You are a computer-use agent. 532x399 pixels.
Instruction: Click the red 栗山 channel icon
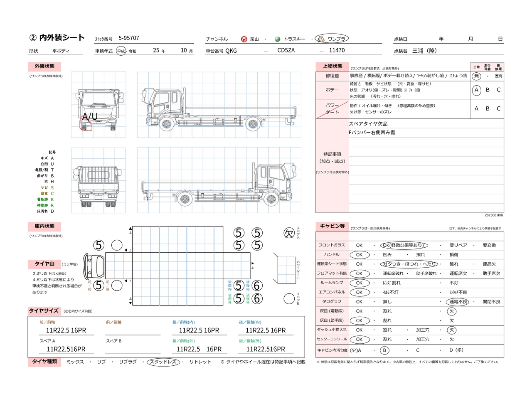pos(244,39)
